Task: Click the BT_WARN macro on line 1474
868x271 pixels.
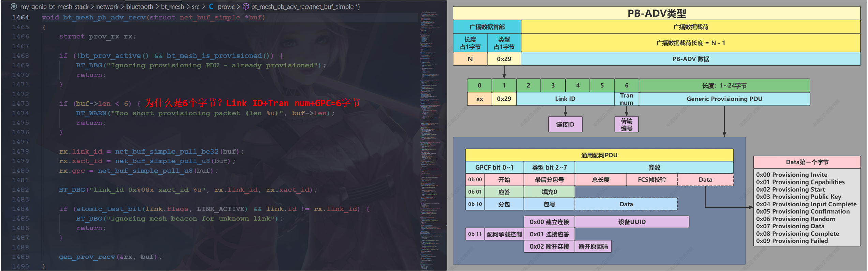Action: pos(91,113)
